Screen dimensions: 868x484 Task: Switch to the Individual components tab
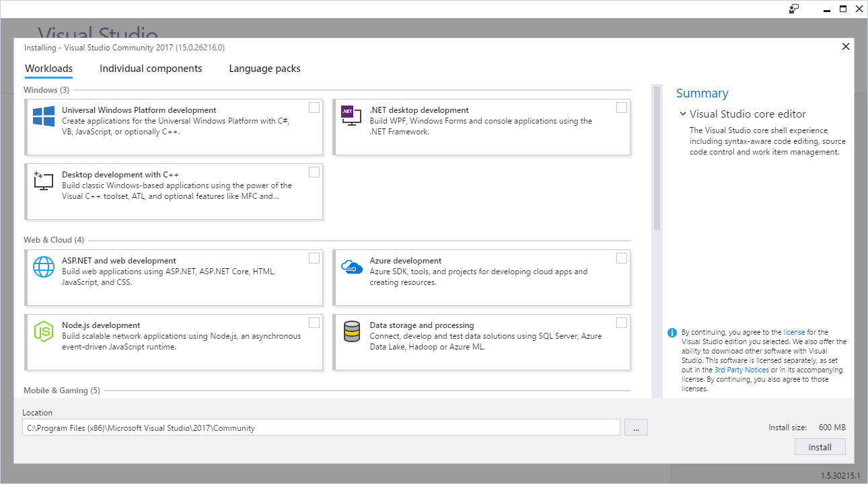pos(151,68)
